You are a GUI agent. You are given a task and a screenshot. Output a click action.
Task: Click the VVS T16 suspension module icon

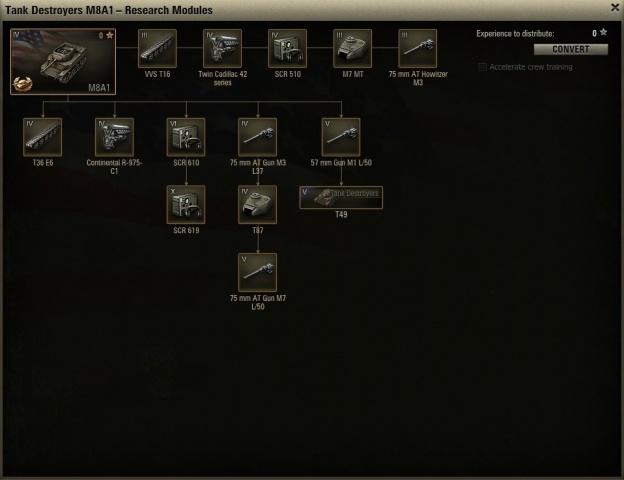tap(157, 48)
